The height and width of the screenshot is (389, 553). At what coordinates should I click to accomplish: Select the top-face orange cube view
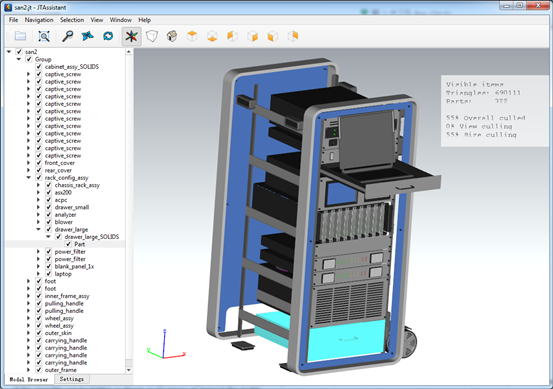click(192, 36)
